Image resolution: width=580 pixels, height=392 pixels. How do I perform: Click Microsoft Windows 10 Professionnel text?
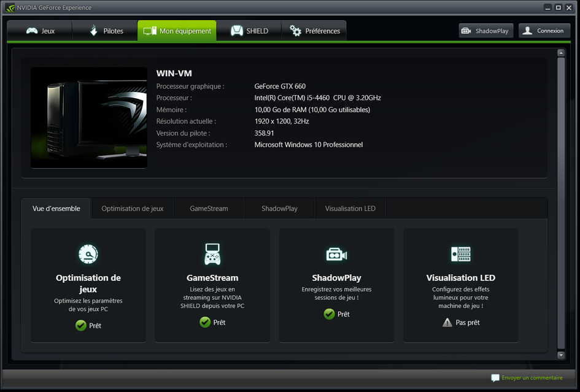pyautogui.click(x=309, y=145)
